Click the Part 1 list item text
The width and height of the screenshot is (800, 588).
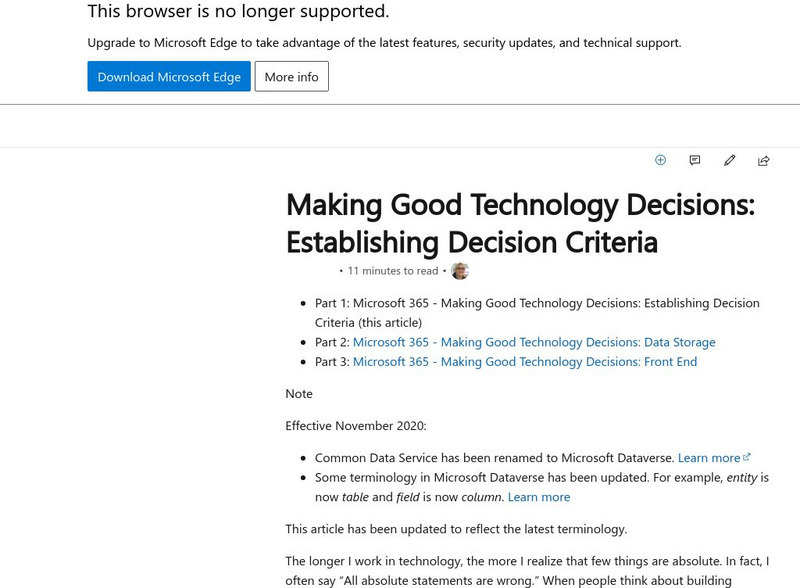tap(537, 312)
